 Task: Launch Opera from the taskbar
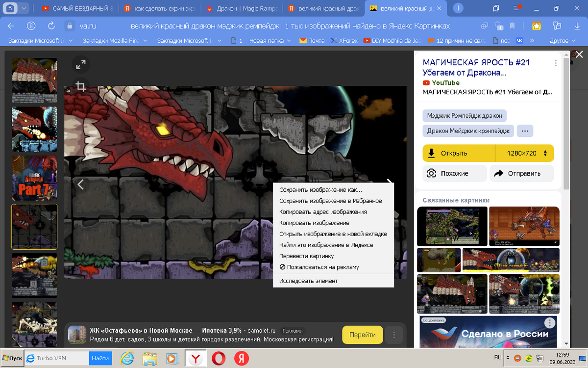point(219,359)
